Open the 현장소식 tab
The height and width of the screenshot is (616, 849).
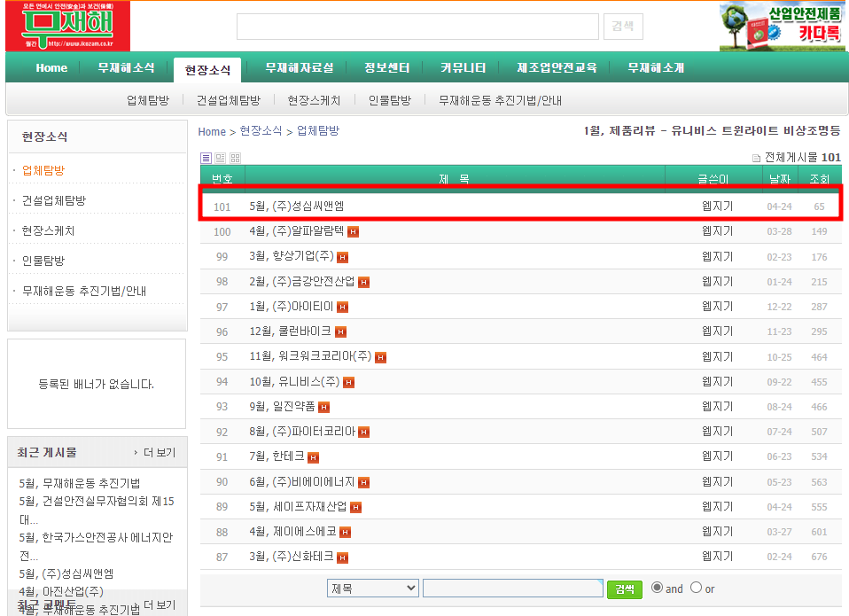coord(207,70)
